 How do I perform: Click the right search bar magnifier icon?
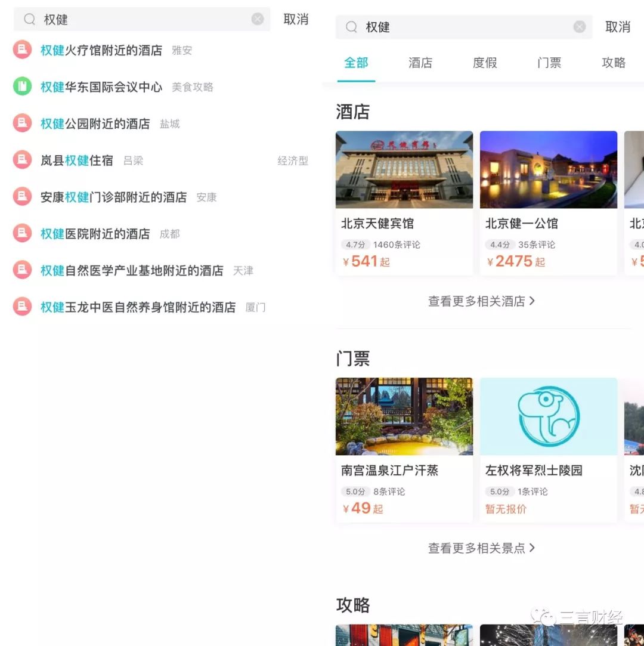[x=351, y=27]
